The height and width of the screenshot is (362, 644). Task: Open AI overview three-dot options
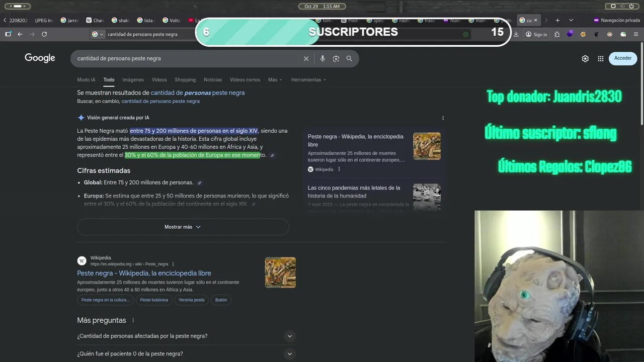[443, 118]
